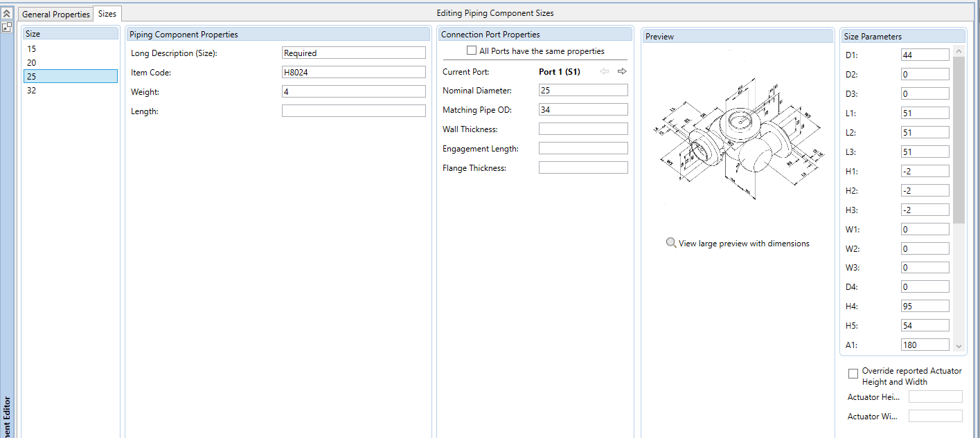Click the scrollbar down arrow in Size Parameters
Viewport: 980px width, 438px height.
click(958, 345)
